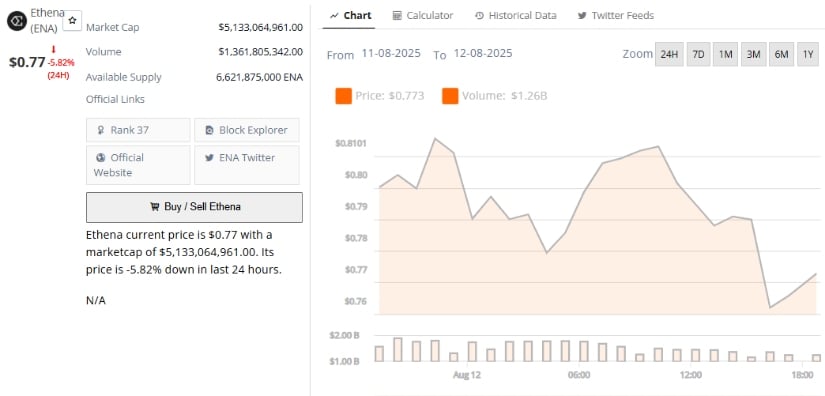Screen dimensions: 825x396
Task: Click the Ethena coin logo icon
Action: [16, 21]
